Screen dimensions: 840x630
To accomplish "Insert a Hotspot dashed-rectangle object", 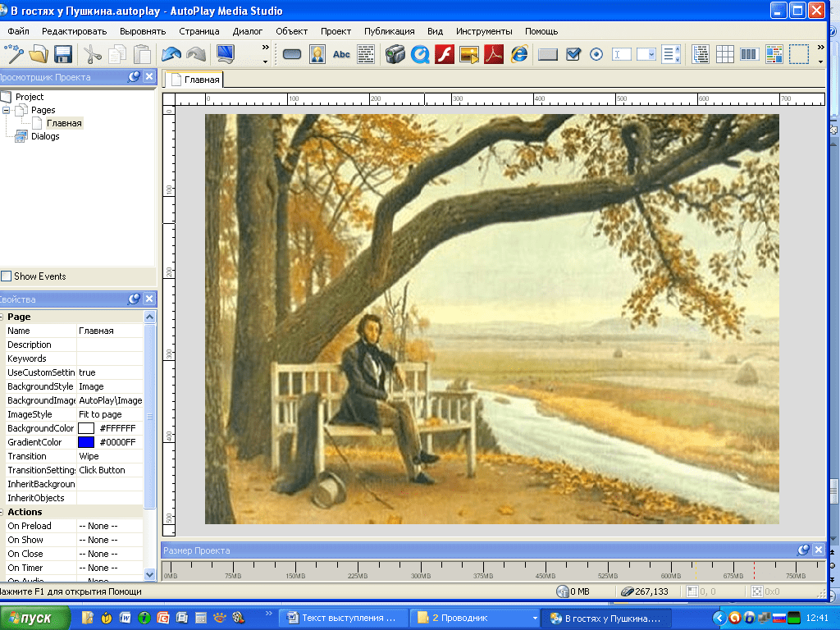I will coord(799,54).
